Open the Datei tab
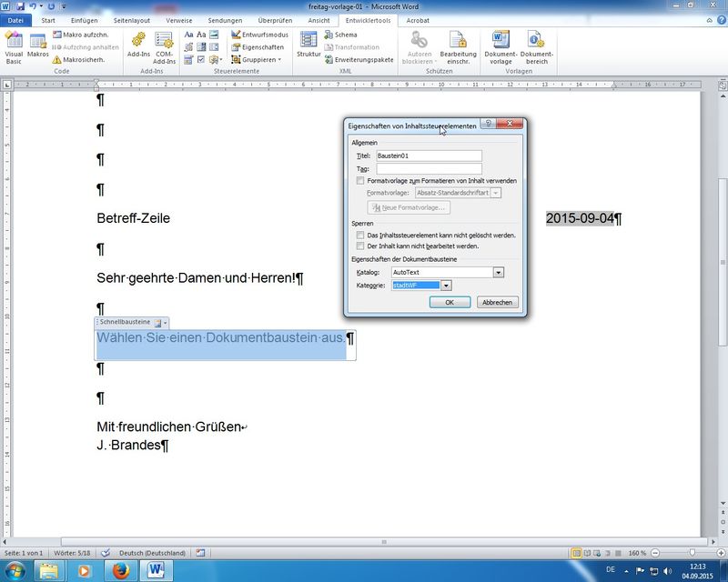The image size is (728, 582). tap(17, 19)
